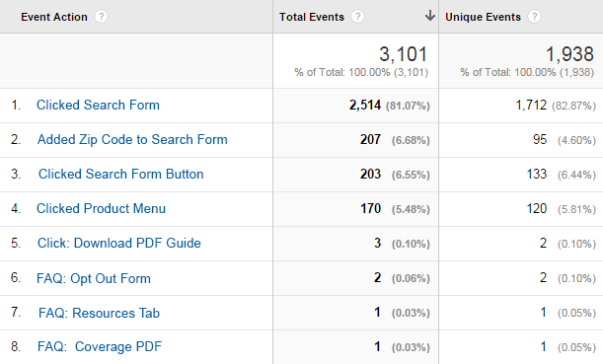
Task: Open help icon beside Unique Events header
Action: point(534,17)
